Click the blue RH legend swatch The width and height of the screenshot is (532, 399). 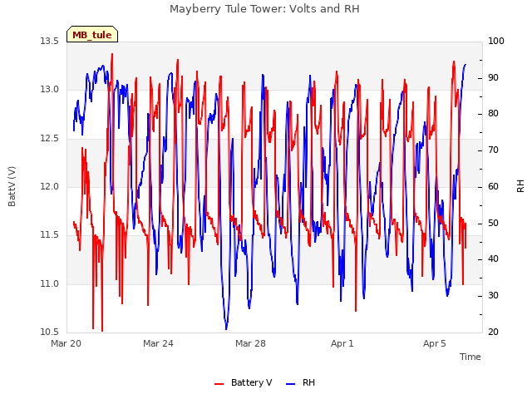click(x=291, y=384)
